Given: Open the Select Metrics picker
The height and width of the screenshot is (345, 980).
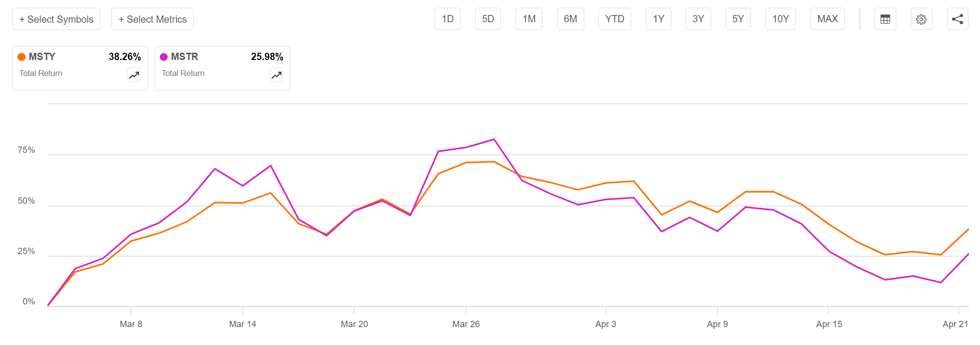Looking at the screenshot, I should (152, 19).
